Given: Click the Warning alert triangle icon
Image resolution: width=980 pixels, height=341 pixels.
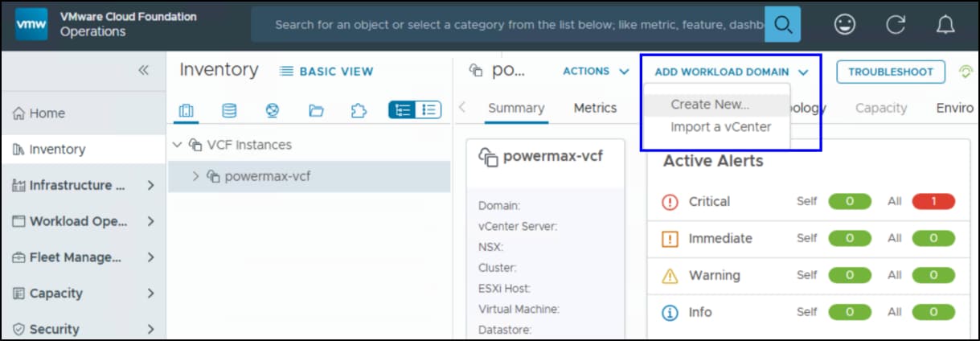Looking at the screenshot, I should [x=670, y=276].
